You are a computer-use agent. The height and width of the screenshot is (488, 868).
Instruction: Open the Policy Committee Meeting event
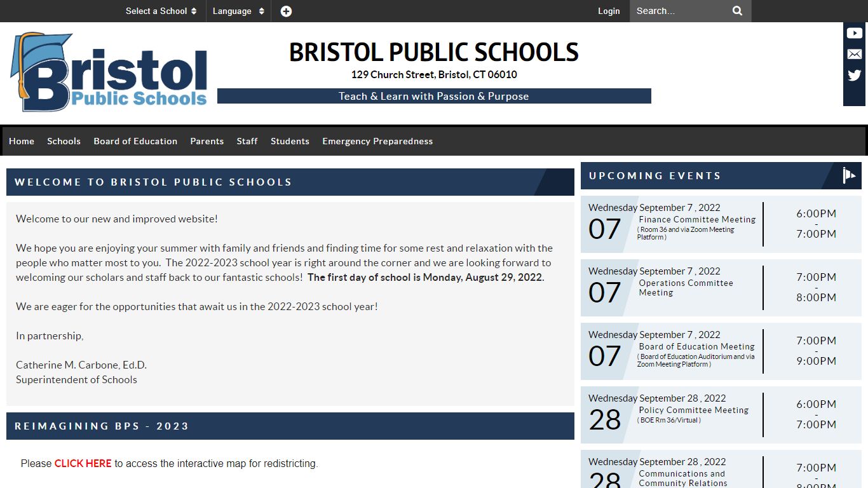693,410
